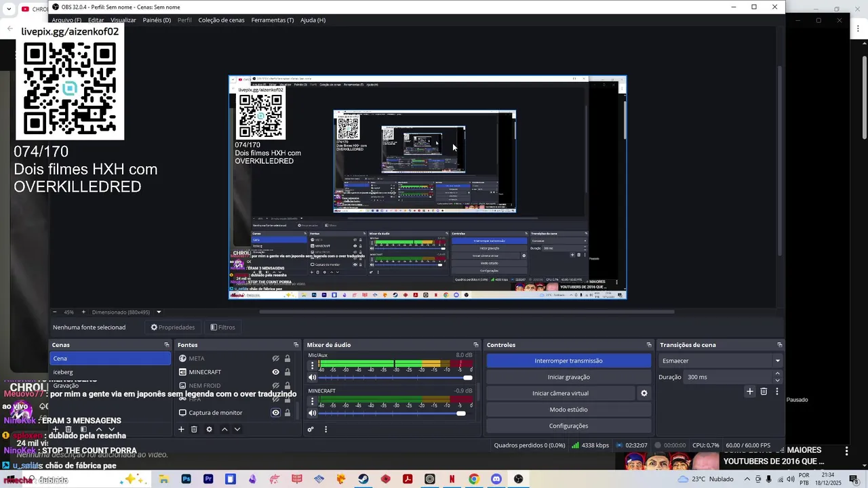
Task: Toggle lock on Captura de monitor source
Action: coord(288,413)
